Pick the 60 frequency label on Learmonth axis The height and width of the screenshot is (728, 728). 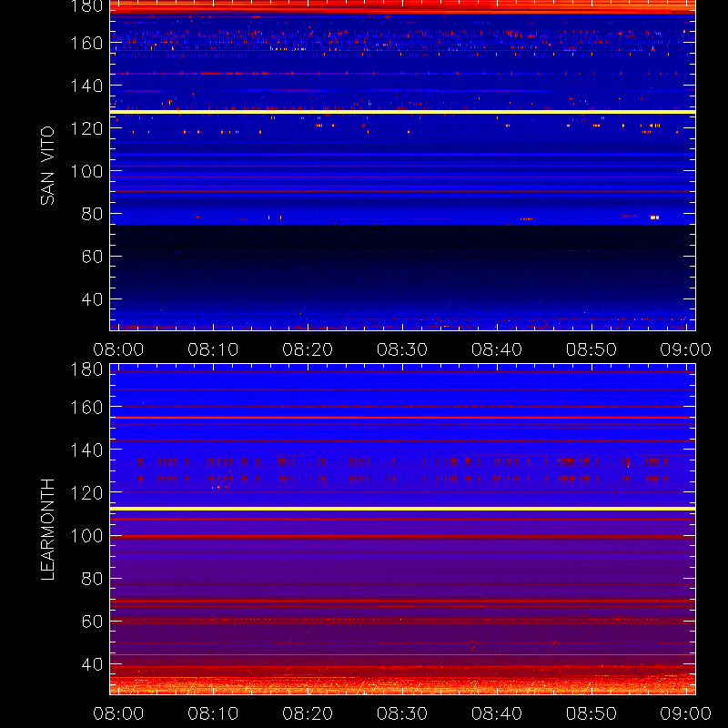[x=92, y=622]
